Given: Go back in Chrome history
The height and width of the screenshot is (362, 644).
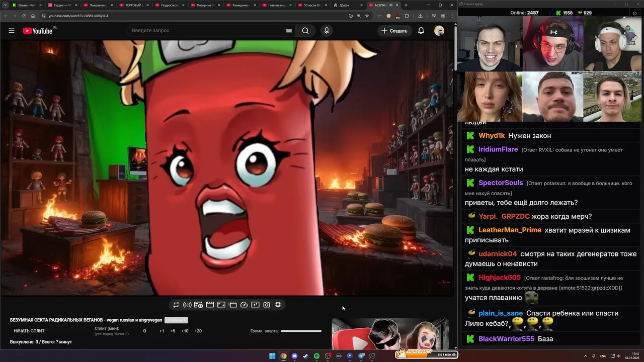Looking at the screenshot, I should click(6, 16).
